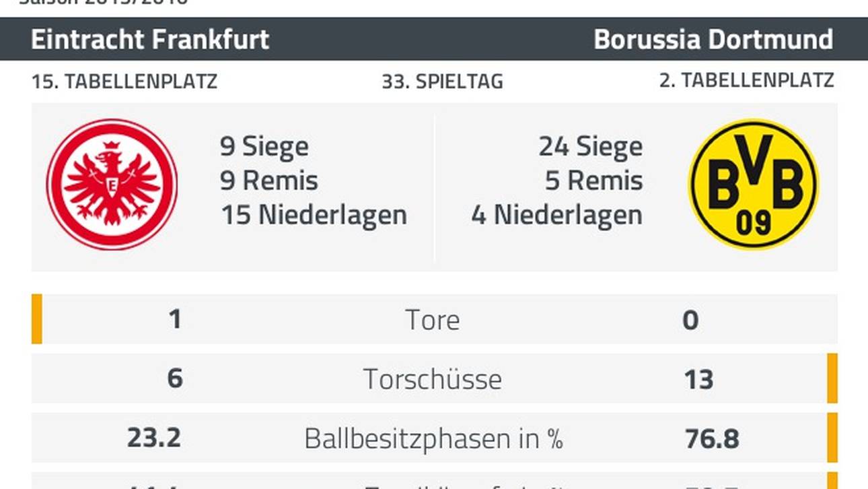Click the orange marker beside Torschüsse value 13
The width and height of the screenshot is (868, 489).
[832, 378]
